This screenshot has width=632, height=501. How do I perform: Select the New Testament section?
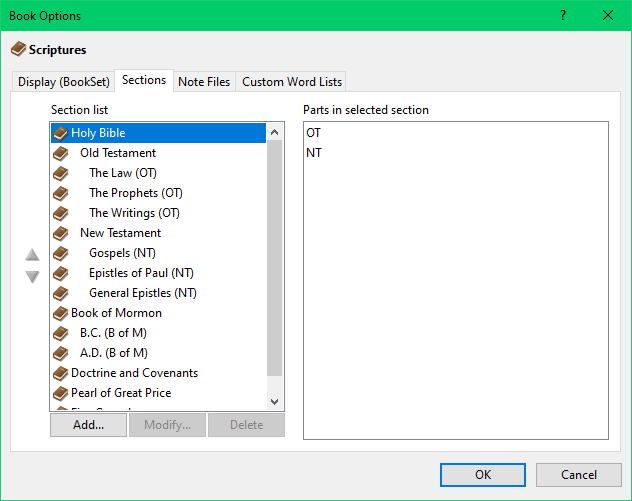(x=158, y=233)
